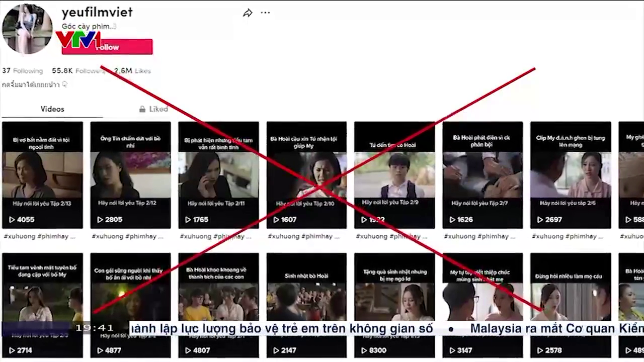Open video Hãy nói lời yêu Tập 2/10
The height and width of the screenshot is (362, 644).
pyautogui.click(x=306, y=175)
